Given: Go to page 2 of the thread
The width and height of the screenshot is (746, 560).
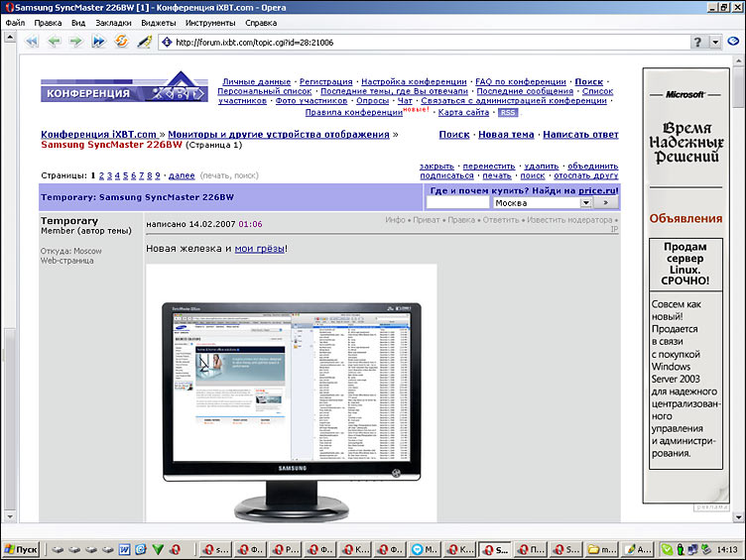Looking at the screenshot, I should [x=101, y=175].
